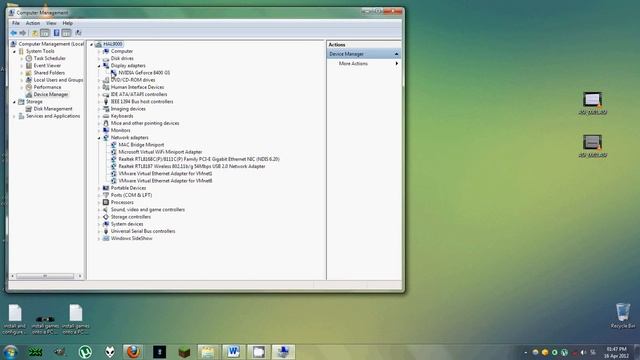Select Realtek RTL8187 Wireless USB Network Adapter

tap(192, 167)
